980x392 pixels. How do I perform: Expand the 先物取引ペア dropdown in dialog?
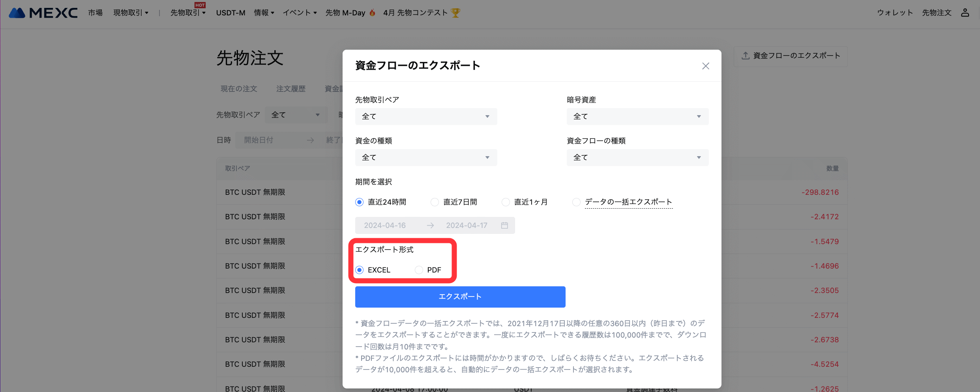[x=425, y=116]
